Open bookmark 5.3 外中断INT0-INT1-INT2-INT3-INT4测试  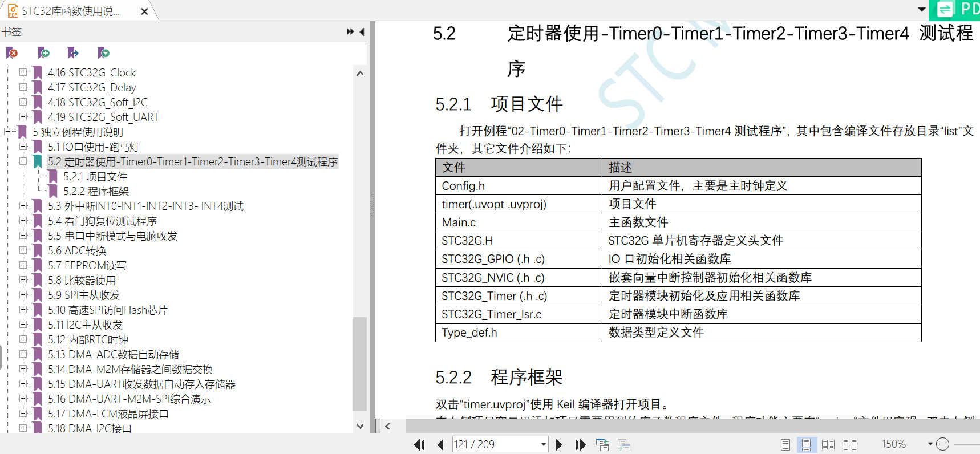click(145, 206)
